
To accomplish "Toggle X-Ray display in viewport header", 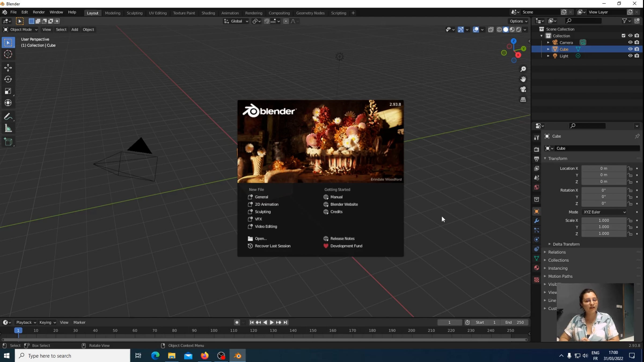I will pos(491,29).
